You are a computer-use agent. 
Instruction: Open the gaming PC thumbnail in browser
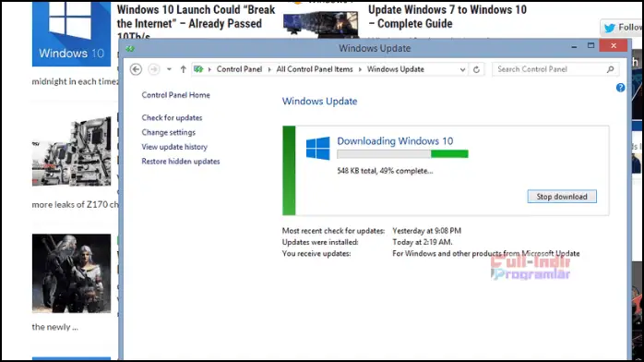pos(320,25)
